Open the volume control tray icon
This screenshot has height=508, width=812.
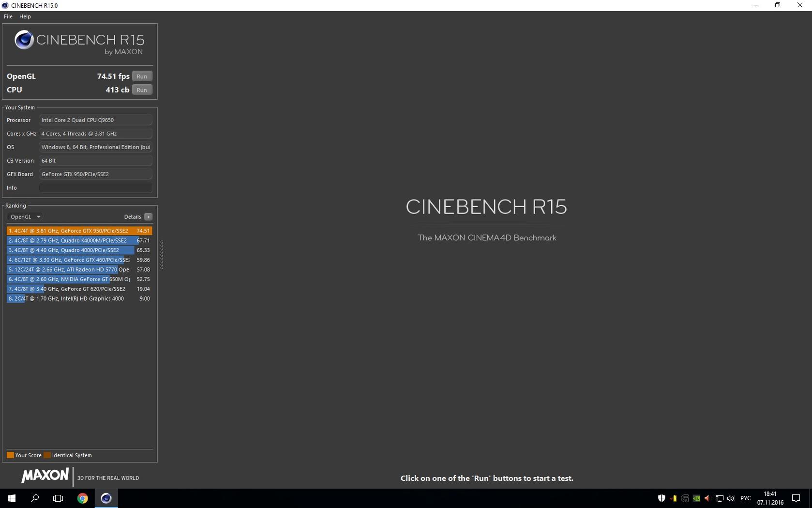[x=731, y=498]
